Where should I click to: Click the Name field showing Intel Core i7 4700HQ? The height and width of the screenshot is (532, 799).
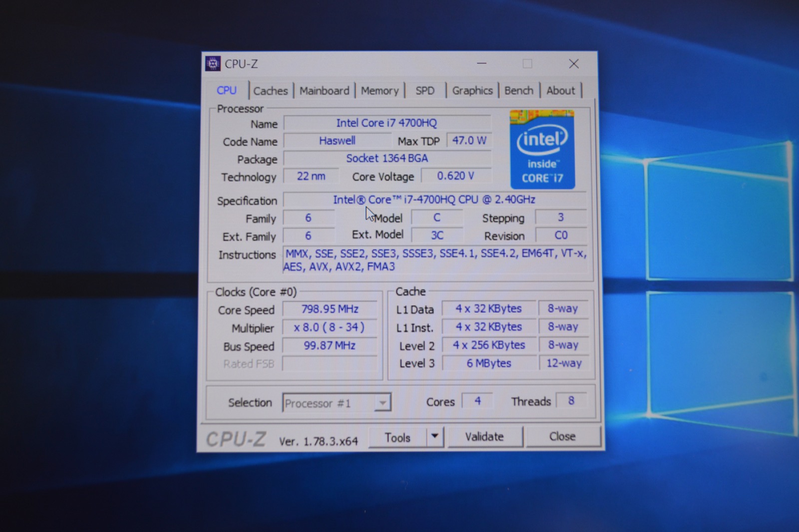point(387,123)
